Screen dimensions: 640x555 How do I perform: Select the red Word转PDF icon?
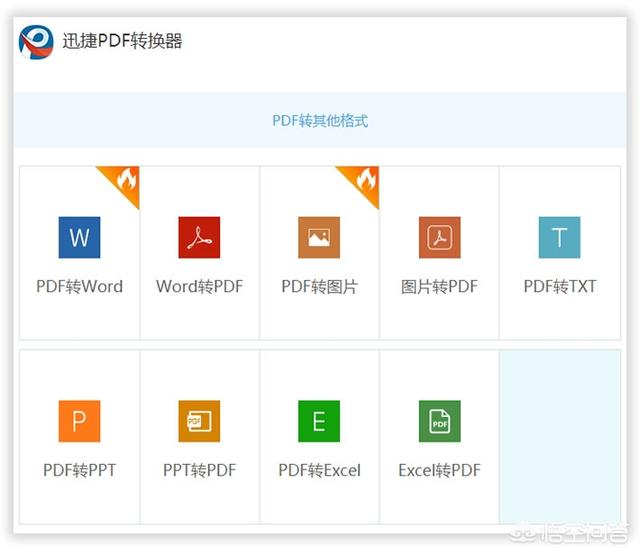(199, 238)
